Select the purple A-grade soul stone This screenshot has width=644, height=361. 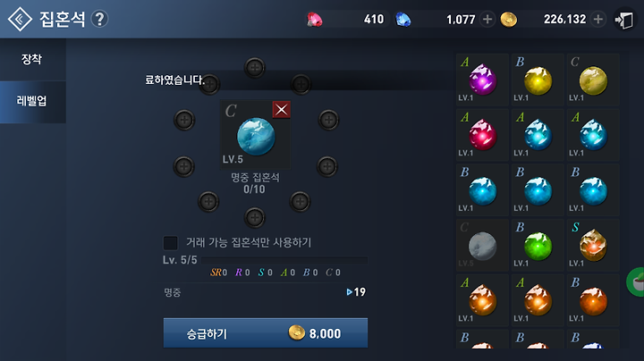(x=483, y=80)
